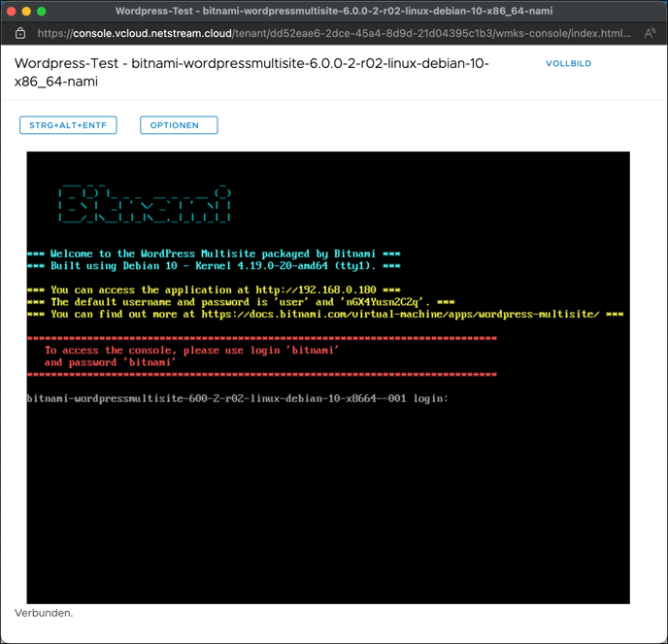The image size is (668, 644).
Task: Minimize the window with yellow button
Action: point(26,11)
